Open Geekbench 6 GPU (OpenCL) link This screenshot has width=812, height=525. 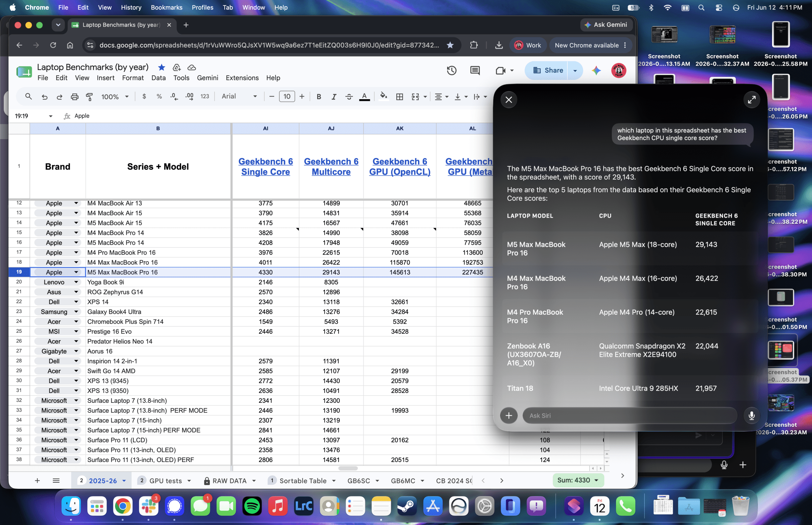click(x=399, y=167)
